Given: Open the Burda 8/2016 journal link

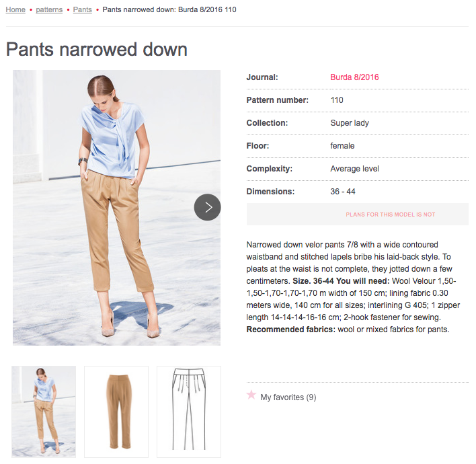Looking at the screenshot, I should [x=354, y=77].
